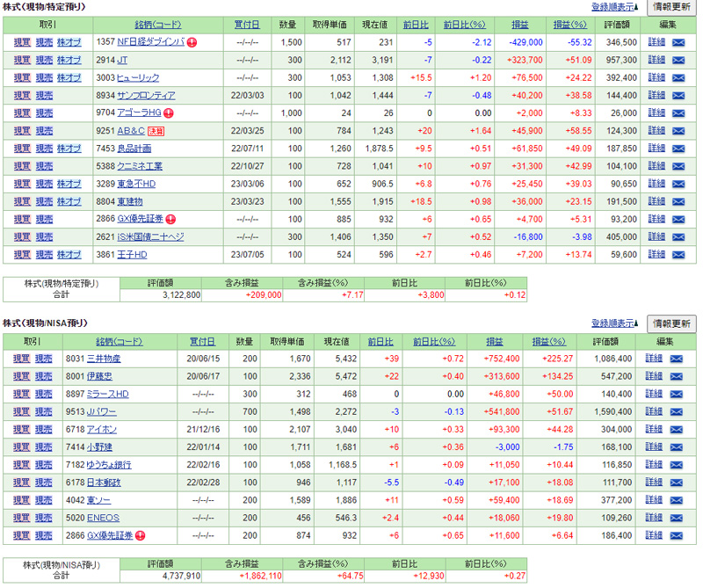Screen dimensions: 703x588
Task: Click the 特定預り total 評価額 value 3,122,800
Action: [x=181, y=295]
